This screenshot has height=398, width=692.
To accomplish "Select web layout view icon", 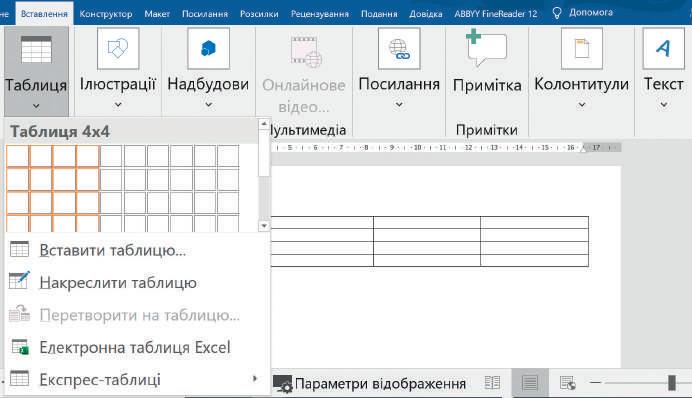I will pyautogui.click(x=568, y=383).
